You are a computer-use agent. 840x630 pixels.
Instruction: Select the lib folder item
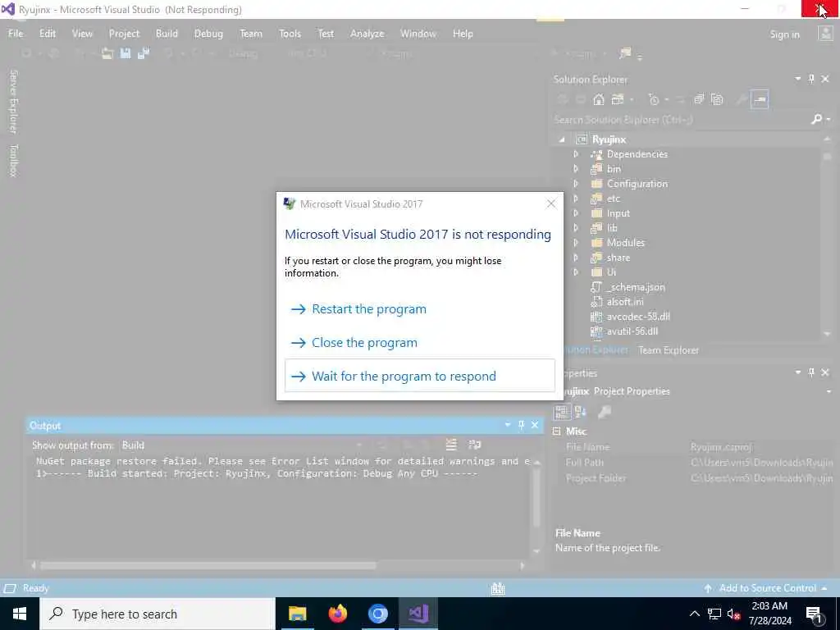click(611, 228)
